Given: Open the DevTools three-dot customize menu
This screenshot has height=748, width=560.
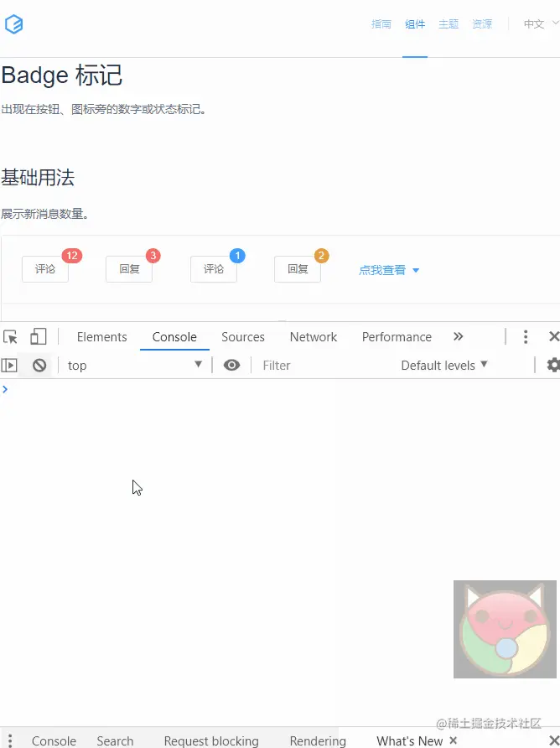Looking at the screenshot, I should (526, 337).
